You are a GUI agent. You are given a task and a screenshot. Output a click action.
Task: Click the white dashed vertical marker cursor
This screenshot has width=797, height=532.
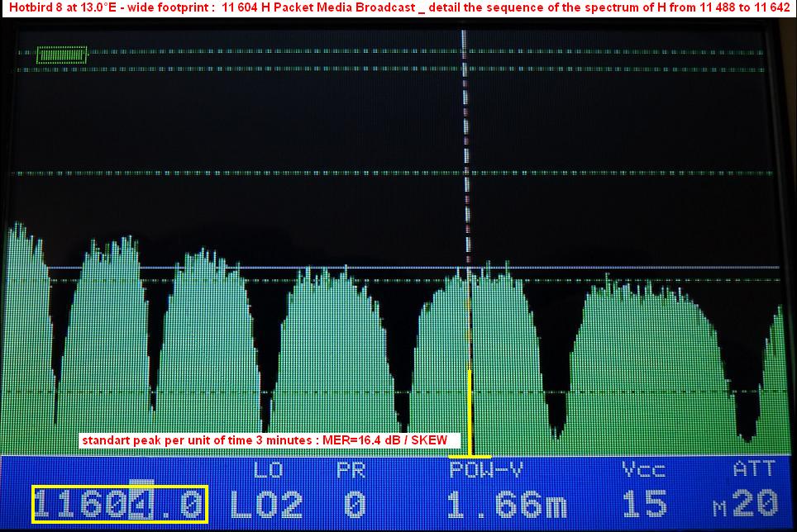(465, 149)
